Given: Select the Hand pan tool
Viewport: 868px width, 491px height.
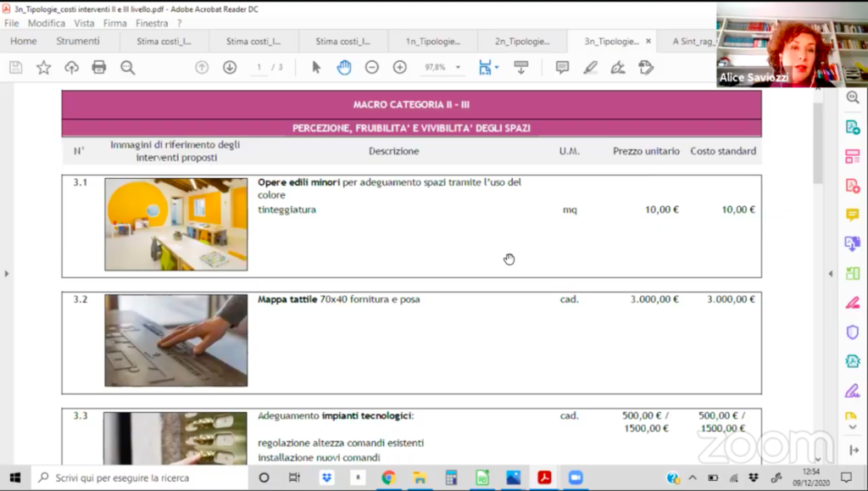Looking at the screenshot, I should [x=343, y=68].
